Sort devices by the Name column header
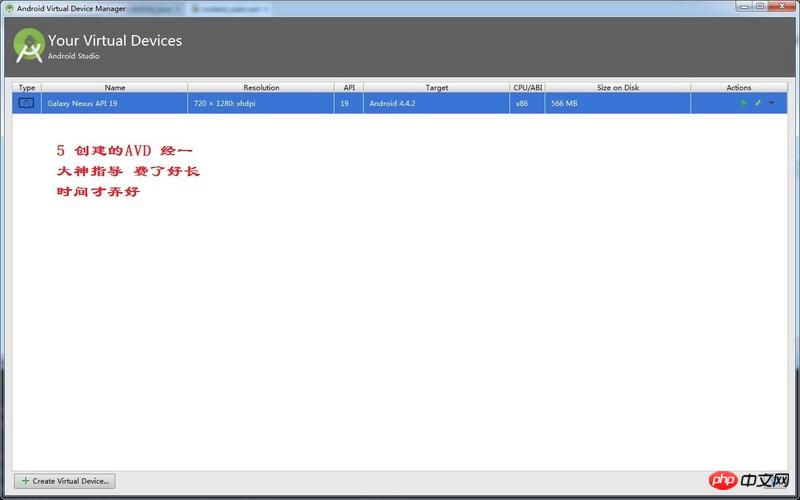 [114, 88]
